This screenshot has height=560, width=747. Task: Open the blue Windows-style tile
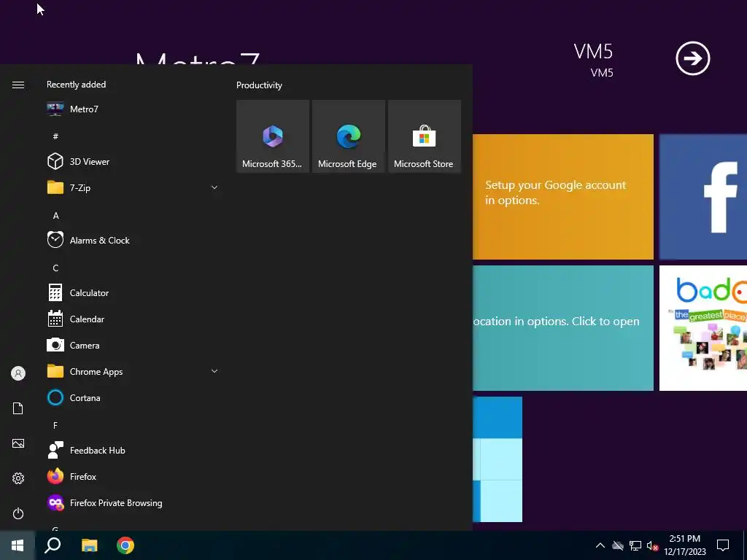(x=498, y=459)
